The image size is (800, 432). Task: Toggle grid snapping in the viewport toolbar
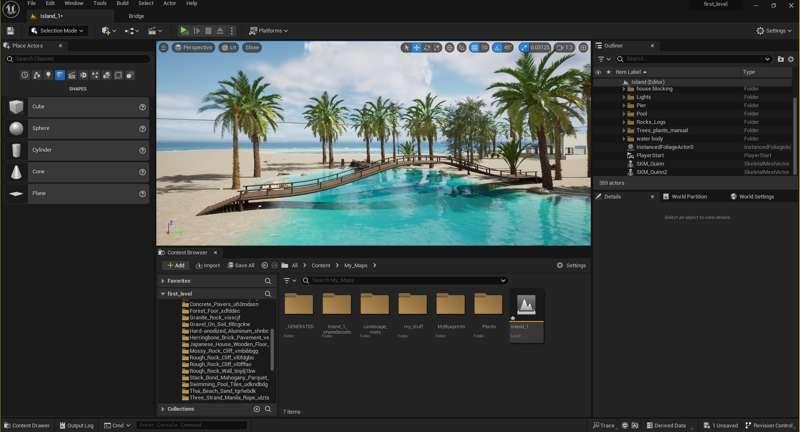475,47
